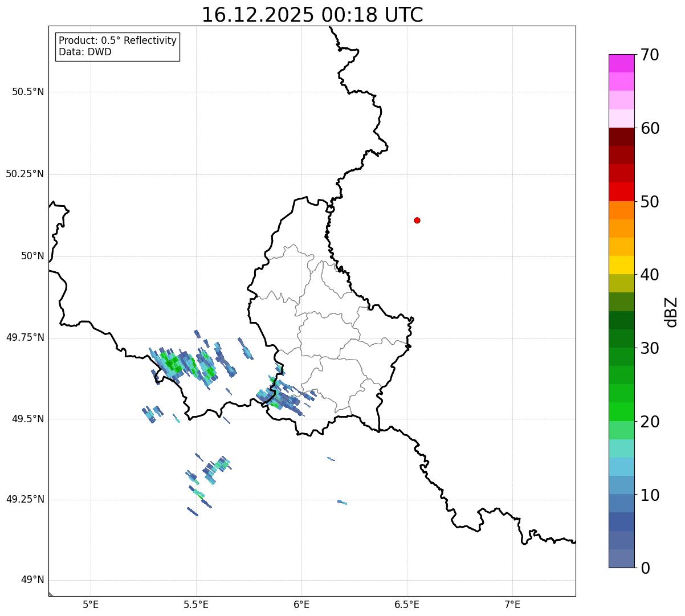Click the '49.5°N' latitude label
This screenshot has height=616, width=685.
[x=28, y=419]
